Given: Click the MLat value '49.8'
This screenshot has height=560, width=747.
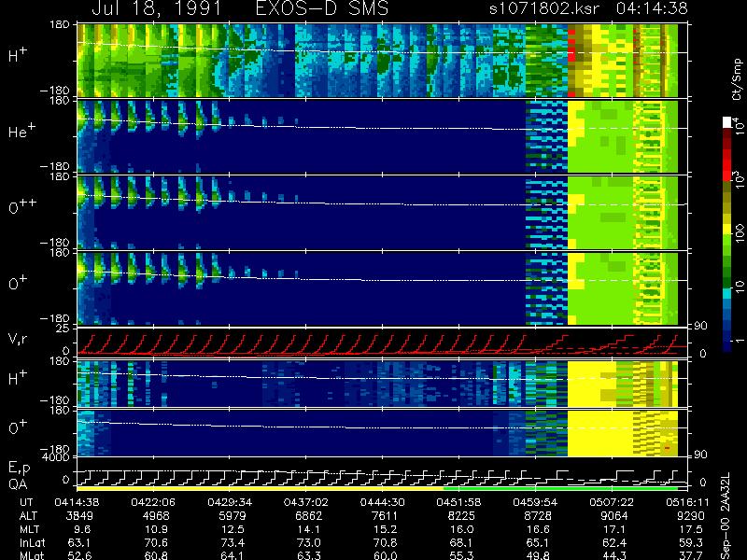Looking at the screenshot, I should (x=538, y=555).
